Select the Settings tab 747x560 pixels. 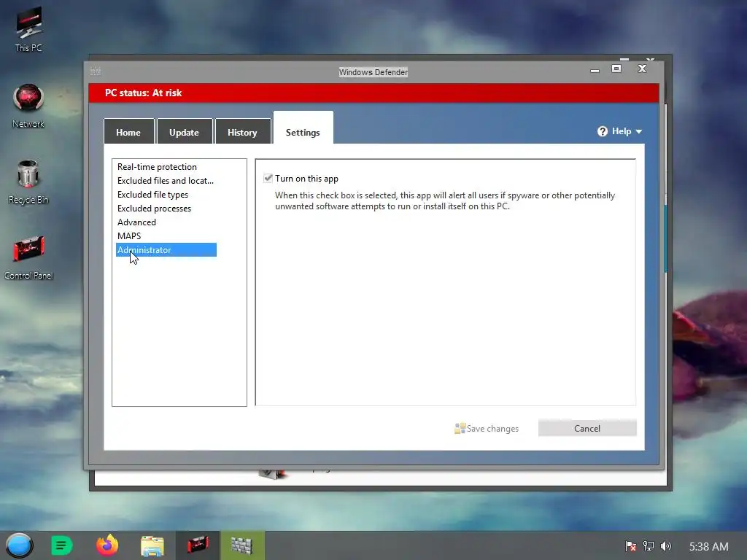click(x=303, y=128)
